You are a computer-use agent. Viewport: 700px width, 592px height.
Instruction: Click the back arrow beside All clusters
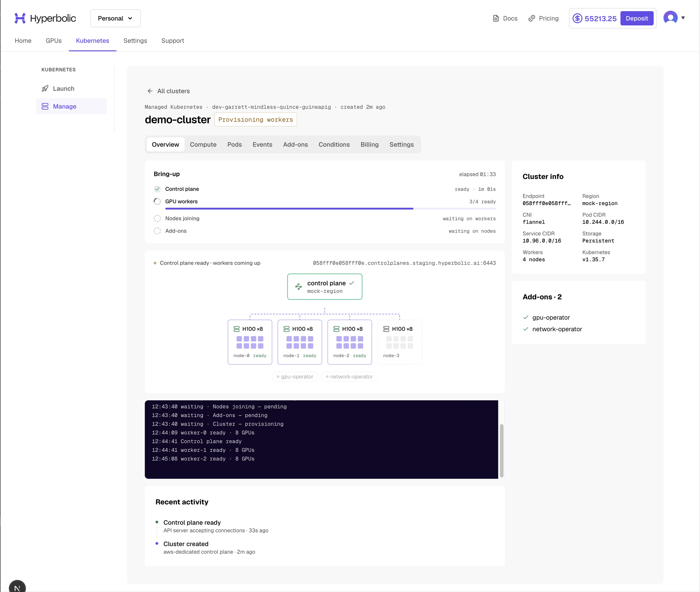[150, 91]
